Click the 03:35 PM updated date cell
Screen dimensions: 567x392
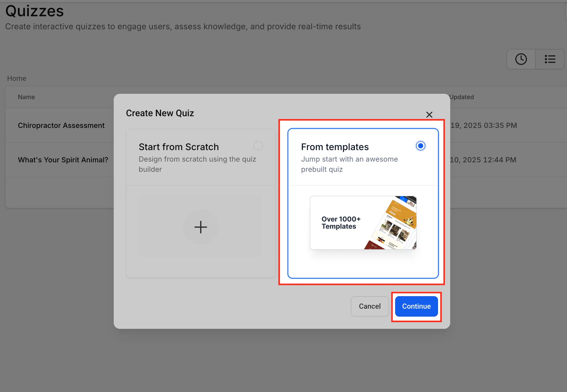tap(483, 125)
